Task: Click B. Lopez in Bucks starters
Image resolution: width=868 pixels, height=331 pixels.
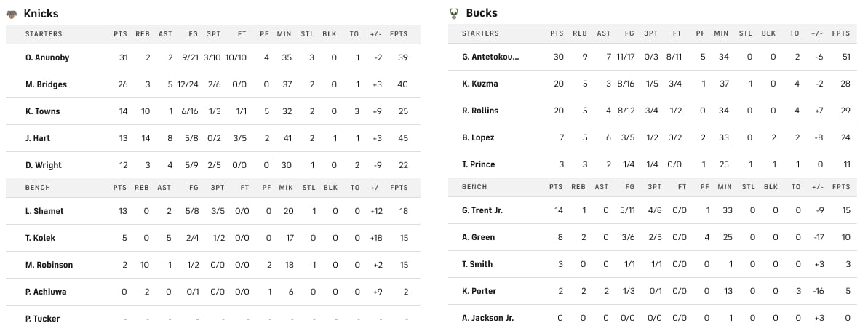Action: pos(478,137)
